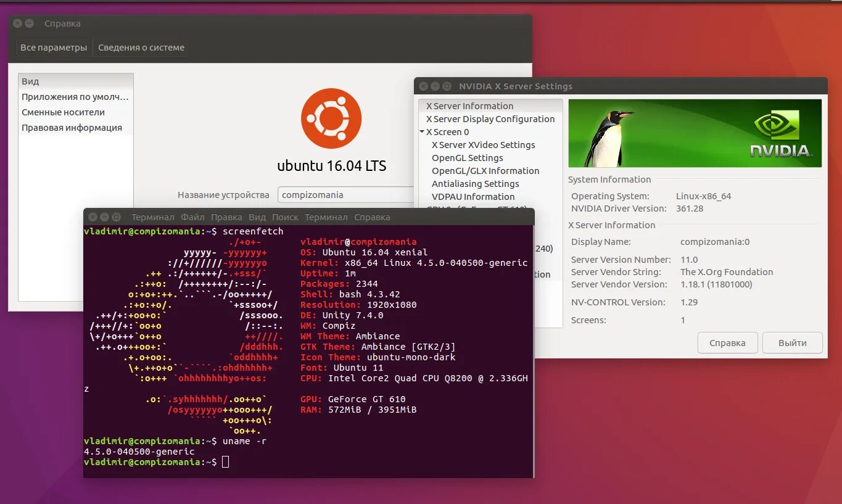Click 'The X.Org Foundation' vendor string
842x504 pixels.
[727, 272]
